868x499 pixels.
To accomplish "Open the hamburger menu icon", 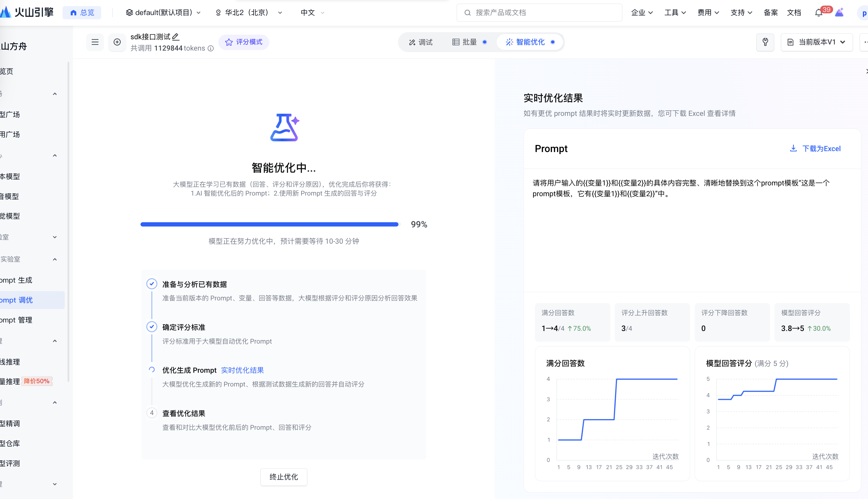I will tap(95, 42).
